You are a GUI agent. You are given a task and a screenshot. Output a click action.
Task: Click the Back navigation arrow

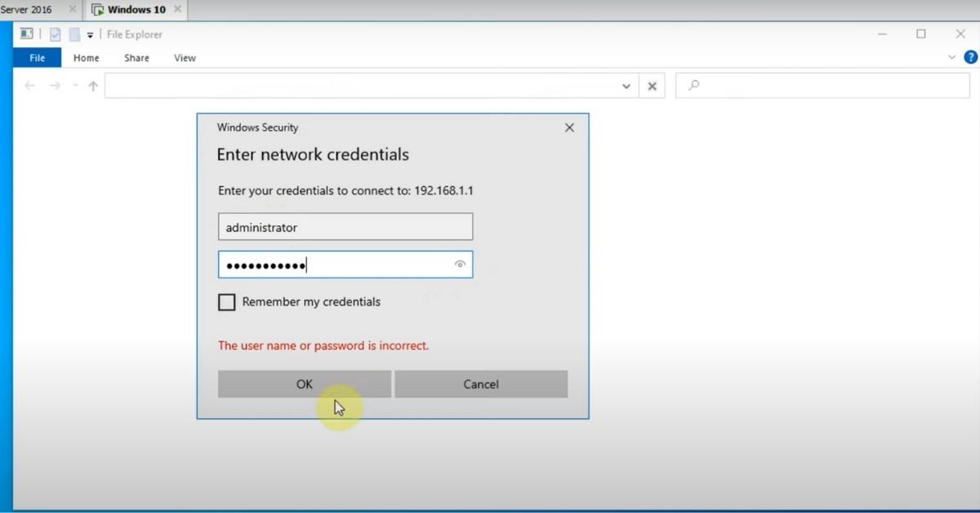(x=30, y=86)
